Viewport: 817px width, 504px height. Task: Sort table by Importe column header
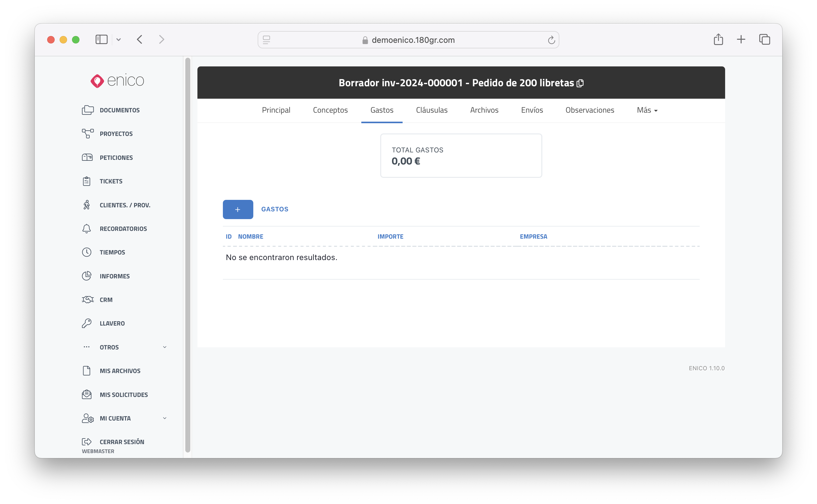(390, 236)
